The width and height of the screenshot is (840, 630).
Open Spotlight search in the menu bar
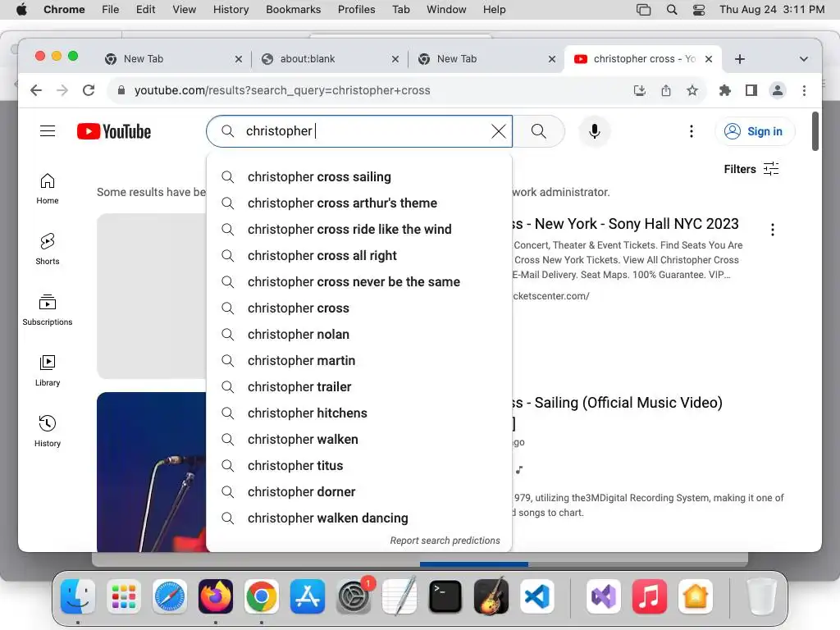671,10
